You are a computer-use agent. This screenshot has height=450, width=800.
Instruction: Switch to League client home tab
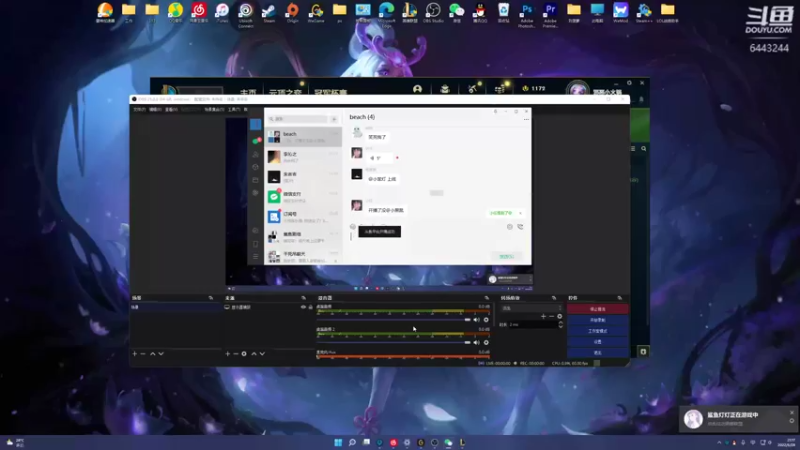coord(248,92)
